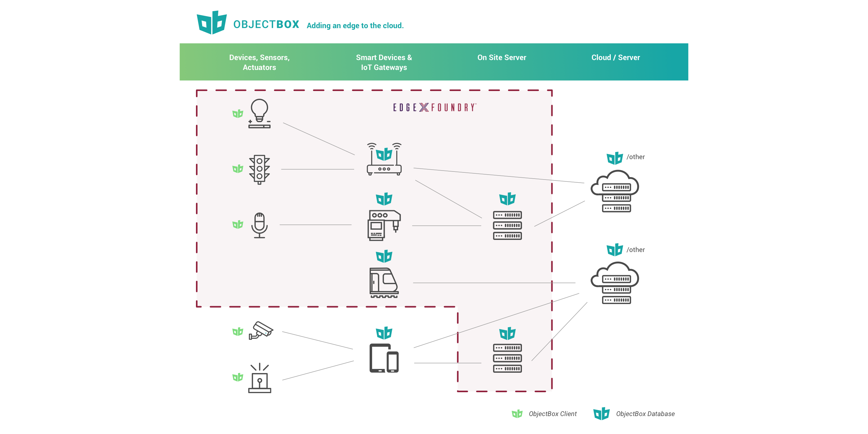
Task: Click database logo above the train
Action: click(x=384, y=256)
